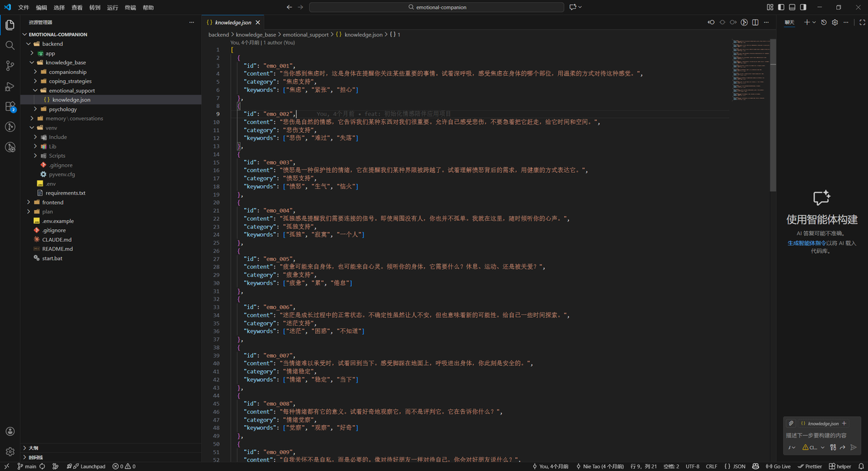Click the 生成智能体指令 link
This screenshot has height=471, width=868.
click(x=807, y=243)
